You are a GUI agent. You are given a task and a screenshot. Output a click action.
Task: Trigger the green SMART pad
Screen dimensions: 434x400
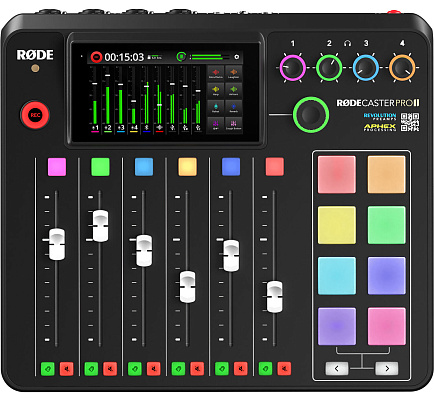[x=387, y=225]
